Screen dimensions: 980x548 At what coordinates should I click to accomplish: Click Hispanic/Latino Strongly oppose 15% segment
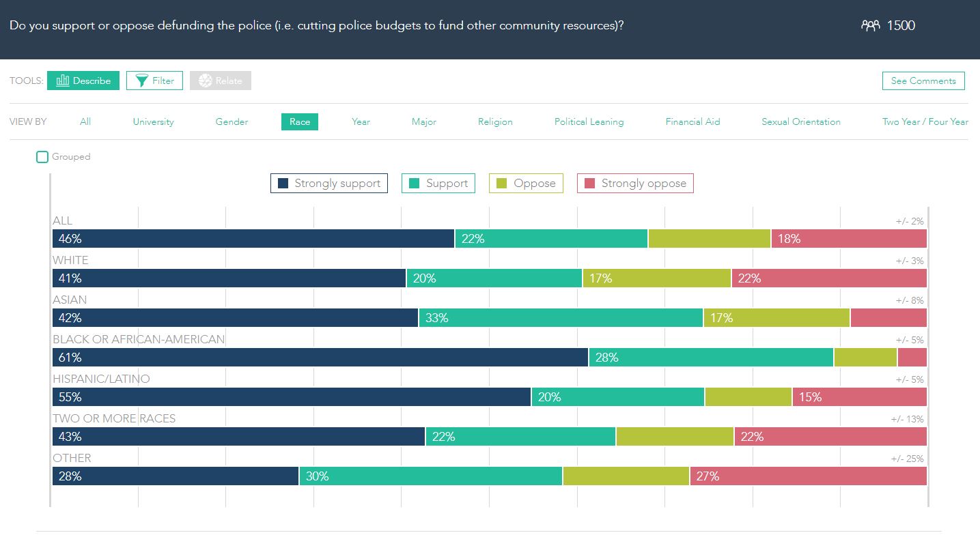click(x=859, y=397)
